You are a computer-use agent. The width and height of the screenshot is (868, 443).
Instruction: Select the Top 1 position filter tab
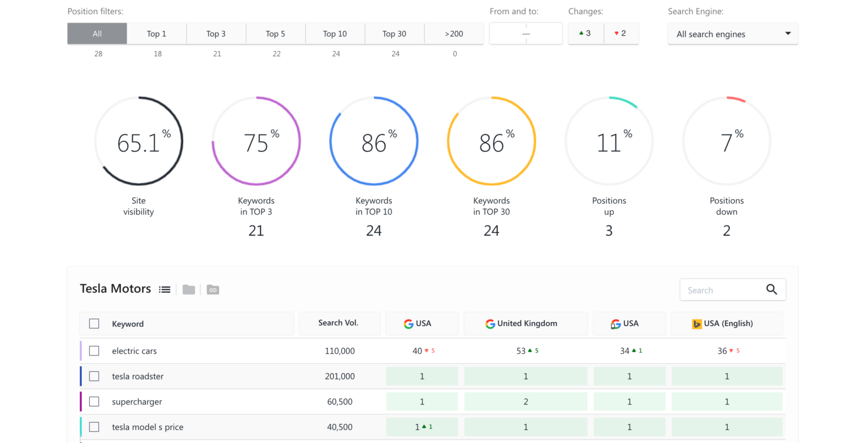157,33
